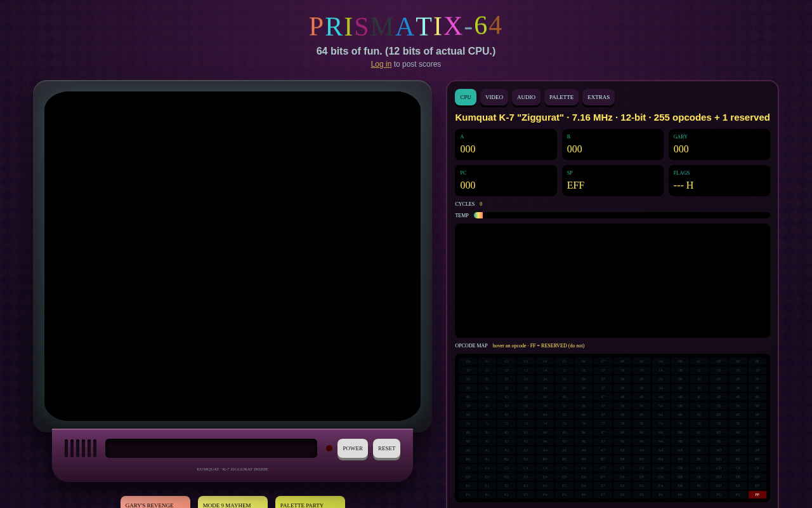Click opcode 00 in the opcode map

point(468,361)
